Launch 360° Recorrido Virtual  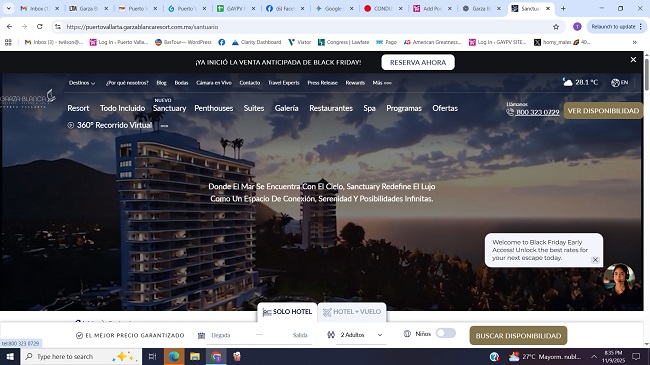[x=110, y=125]
